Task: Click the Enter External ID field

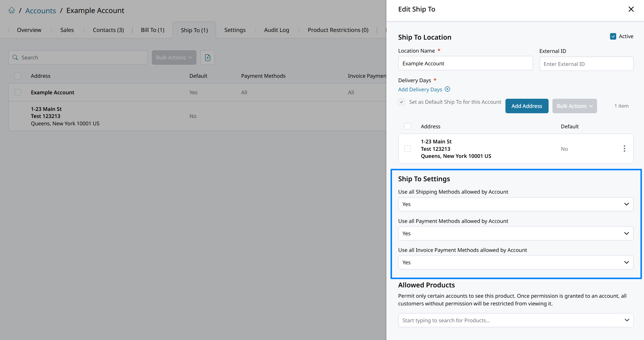Action: coord(586,64)
